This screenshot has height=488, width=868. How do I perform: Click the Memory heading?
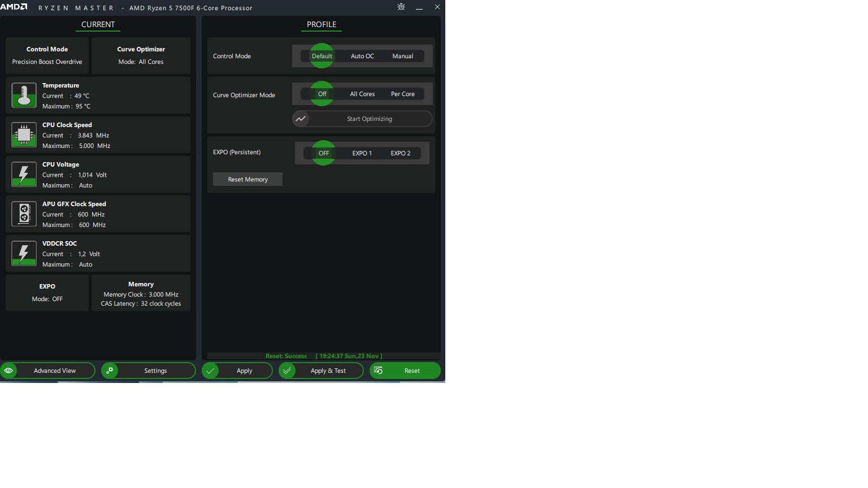[141, 284]
